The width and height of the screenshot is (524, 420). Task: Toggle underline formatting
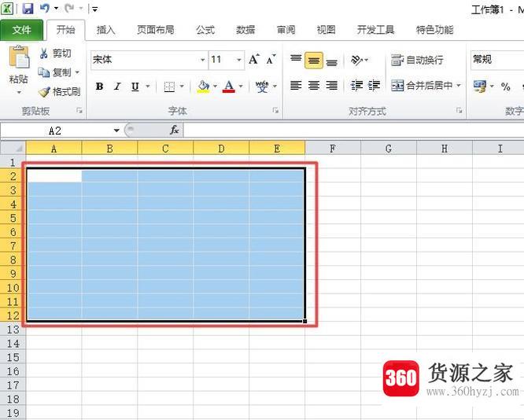coord(135,87)
